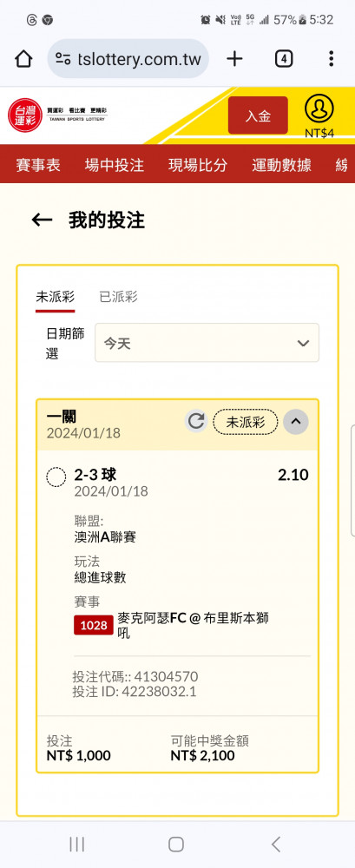
Task: Collapse the 一關 bet card with chevron
Action: click(296, 422)
